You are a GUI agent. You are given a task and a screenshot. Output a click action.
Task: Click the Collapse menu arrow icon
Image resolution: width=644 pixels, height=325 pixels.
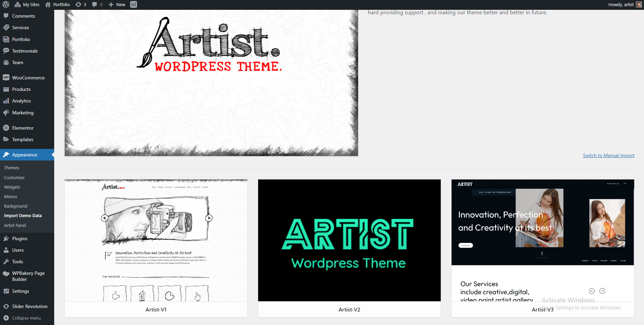coord(6,318)
